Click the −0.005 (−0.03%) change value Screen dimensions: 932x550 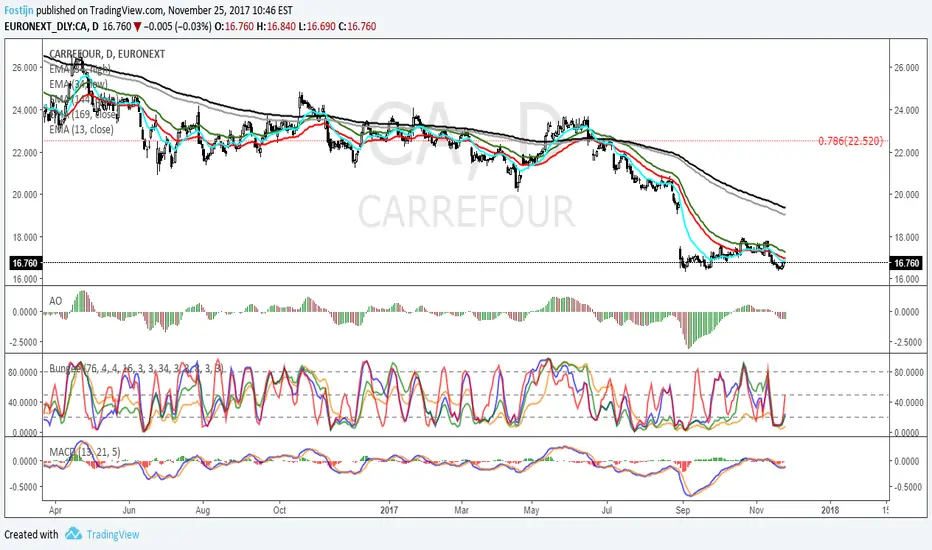pos(177,26)
